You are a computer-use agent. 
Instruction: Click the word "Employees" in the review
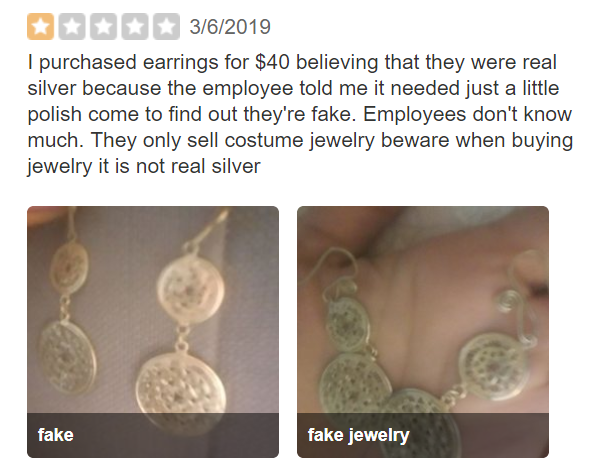pos(415,115)
